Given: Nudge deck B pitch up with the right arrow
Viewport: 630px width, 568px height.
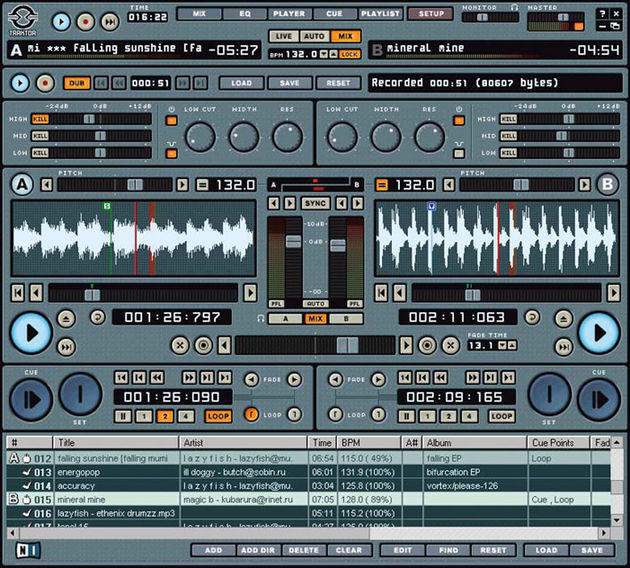Looking at the screenshot, I should pyautogui.click(x=585, y=185).
